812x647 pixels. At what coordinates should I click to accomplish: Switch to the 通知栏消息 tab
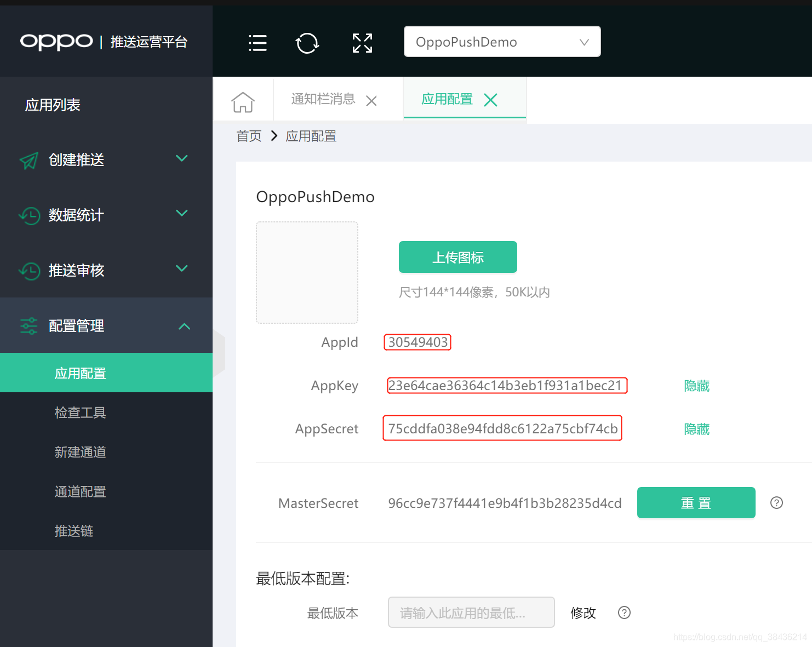tap(323, 99)
